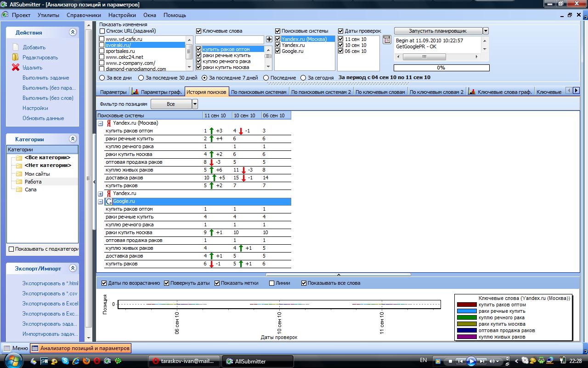Click the Yandex.ru (Москва) logo in results tree

[x=109, y=123]
